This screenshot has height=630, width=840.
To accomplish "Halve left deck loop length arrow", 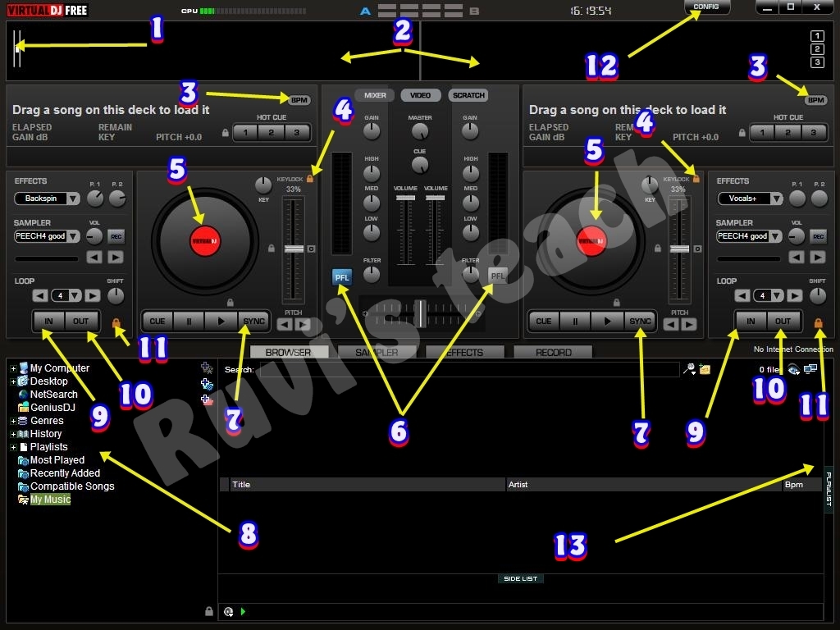I will (40, 295).
